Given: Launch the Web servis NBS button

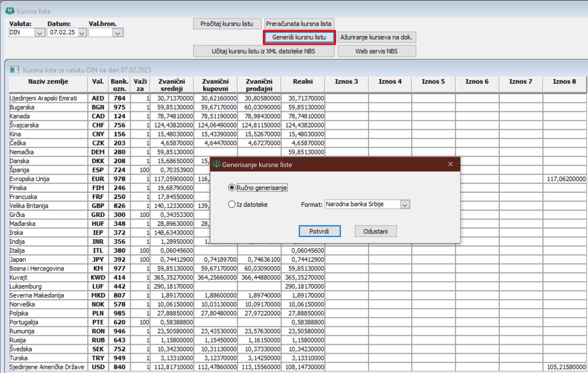Looking at the screenshot, I should coord(376,51).
